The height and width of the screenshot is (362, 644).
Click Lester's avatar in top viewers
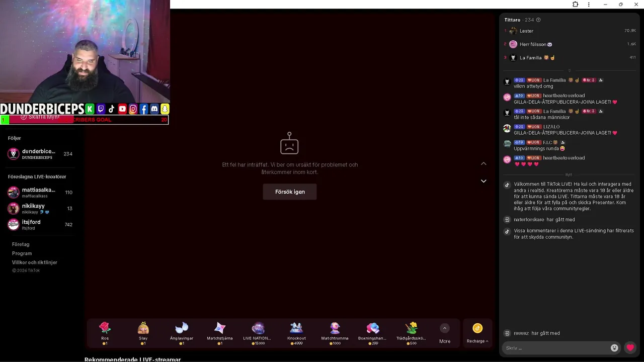click(513, 31)
